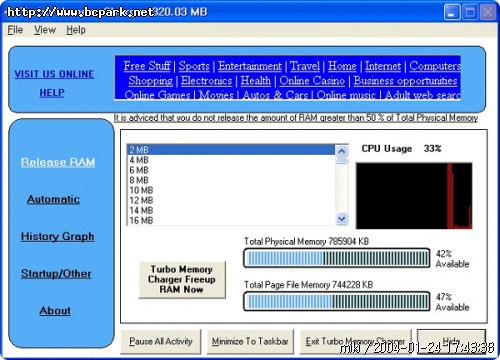
Task: Select 16 MB in the list
Action: coord(231,220)
